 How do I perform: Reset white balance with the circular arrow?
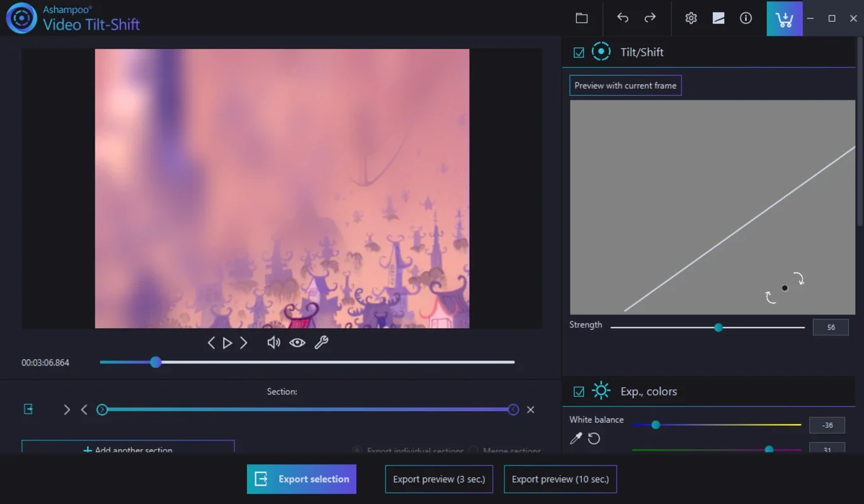[594, 438]
